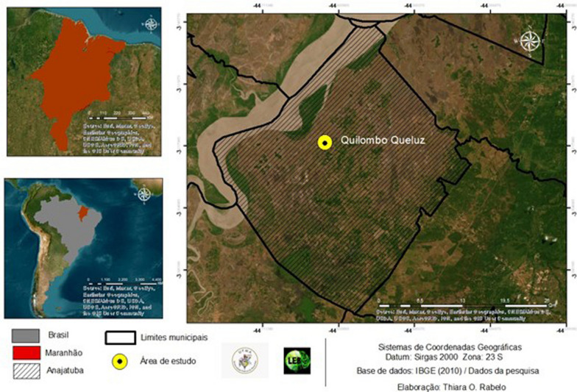This screenshot has width=577, height=392.
Task: Click the round institutional seal logo
Action: 245,360
